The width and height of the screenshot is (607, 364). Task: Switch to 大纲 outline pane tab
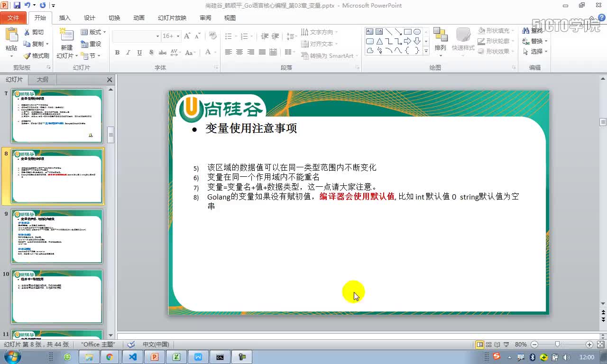[42, 80]
